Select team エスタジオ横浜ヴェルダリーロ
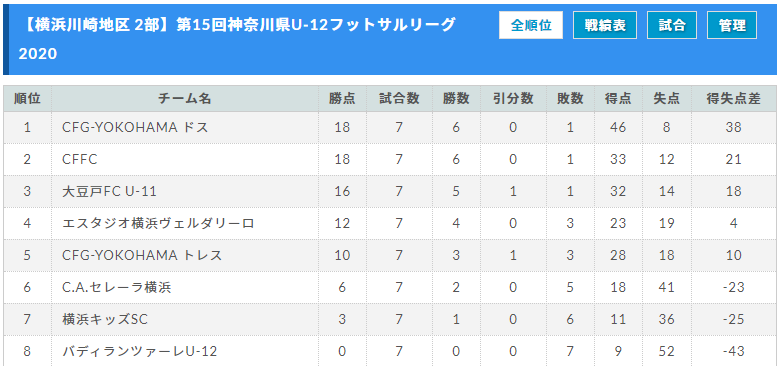 point(158,223)
